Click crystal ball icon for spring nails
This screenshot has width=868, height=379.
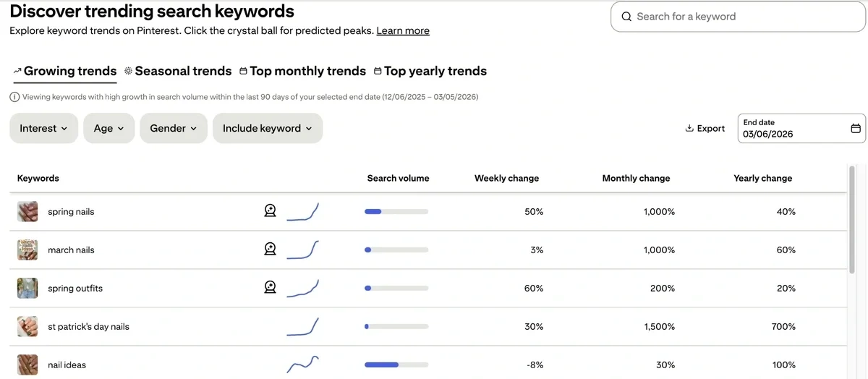(270, 211)
